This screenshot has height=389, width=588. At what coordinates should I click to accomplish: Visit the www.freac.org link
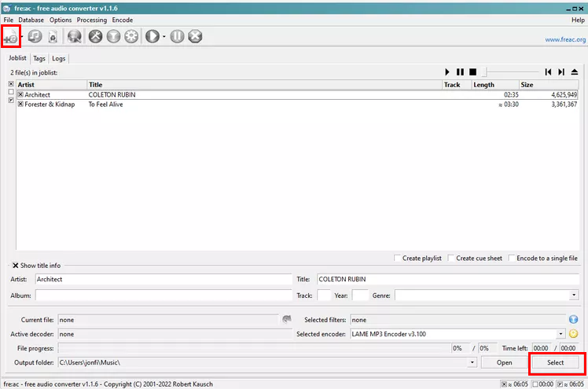[565, 39]
